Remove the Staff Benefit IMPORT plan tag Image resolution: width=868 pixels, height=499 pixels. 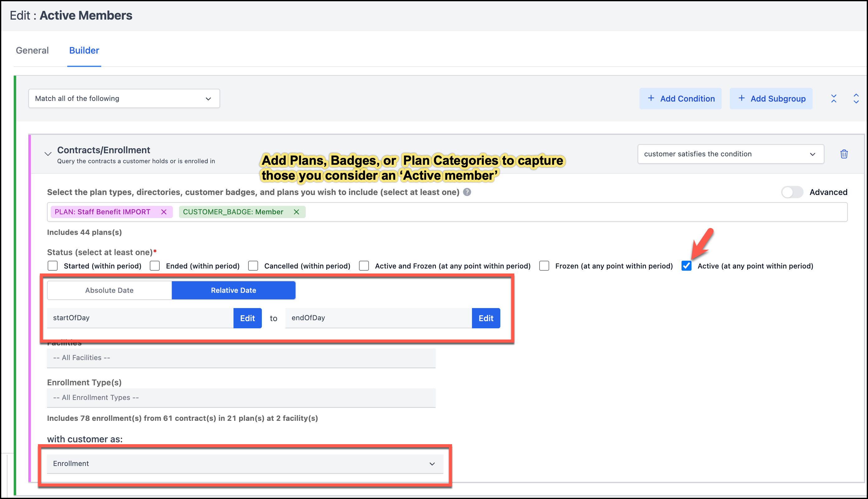[x=164, y=212]
